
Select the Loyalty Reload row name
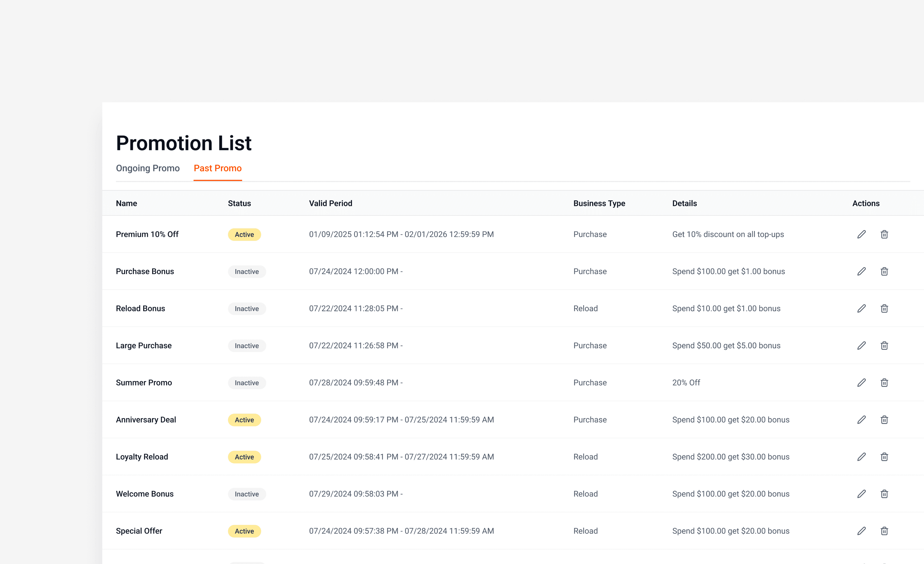[x=142, y=457]
